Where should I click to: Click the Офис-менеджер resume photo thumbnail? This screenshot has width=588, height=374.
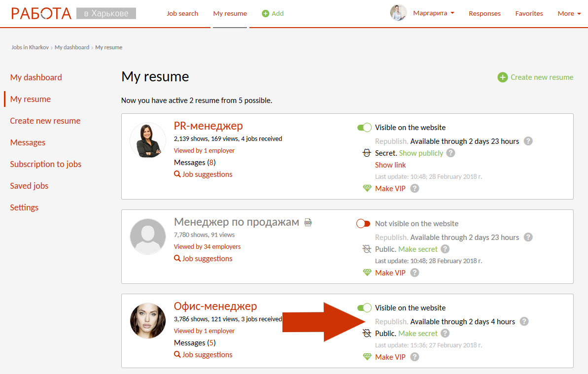click(x=148, y=320)
